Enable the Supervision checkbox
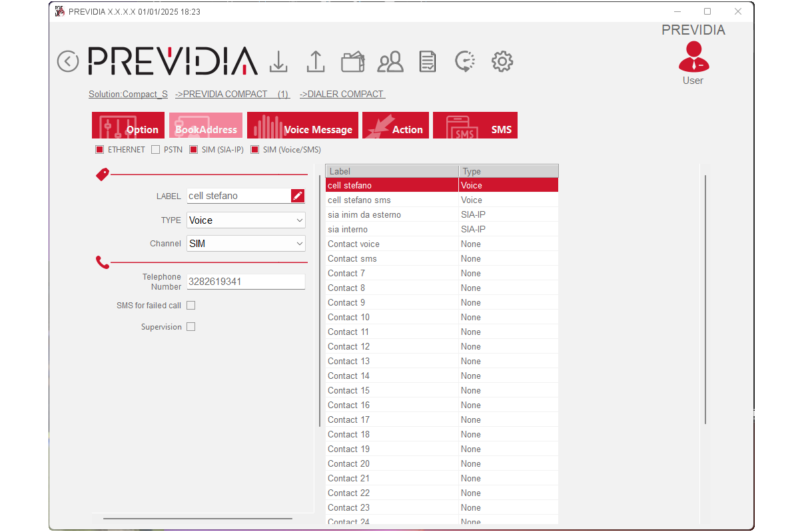 [x=191, y=327]
